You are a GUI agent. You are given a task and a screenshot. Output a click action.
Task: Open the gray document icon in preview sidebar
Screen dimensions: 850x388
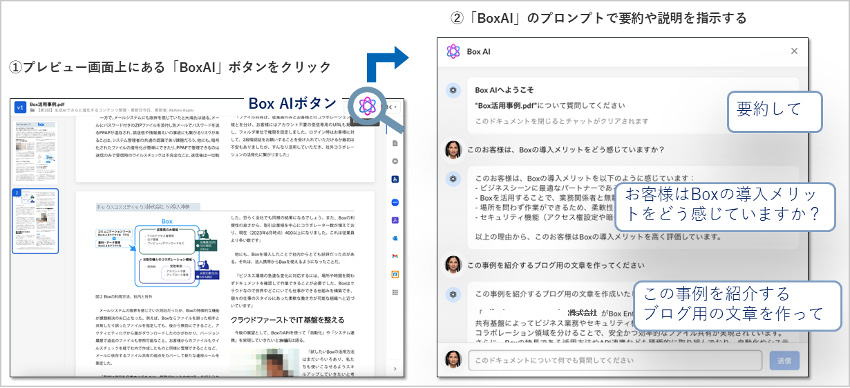(x=395, y=143)
